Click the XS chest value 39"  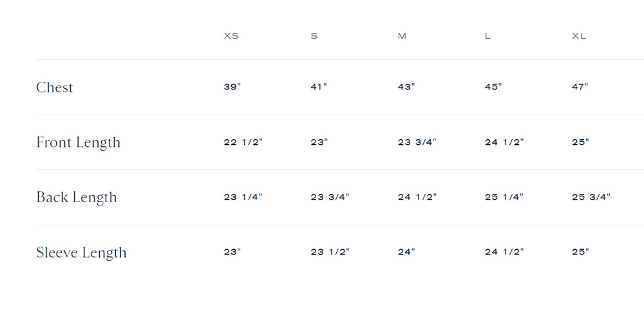[232, 87]
